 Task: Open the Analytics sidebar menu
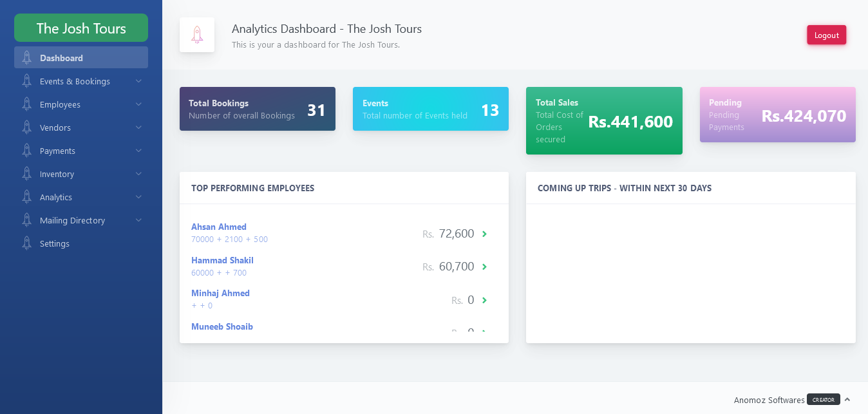coord(56,197)
